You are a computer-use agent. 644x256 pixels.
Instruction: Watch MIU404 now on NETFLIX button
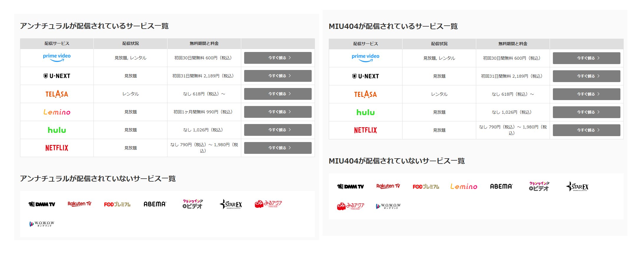(586, 130)
